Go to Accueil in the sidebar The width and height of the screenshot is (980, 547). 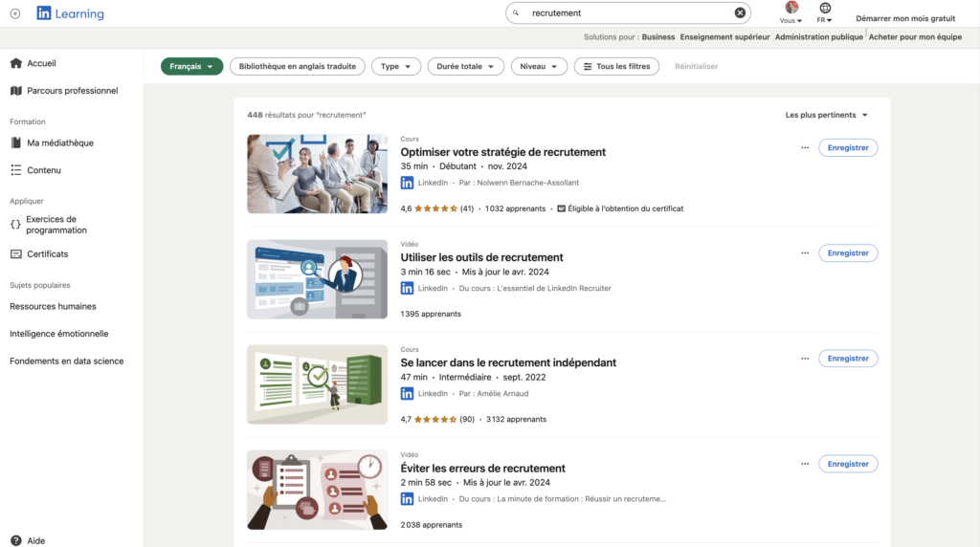(41, 63)
